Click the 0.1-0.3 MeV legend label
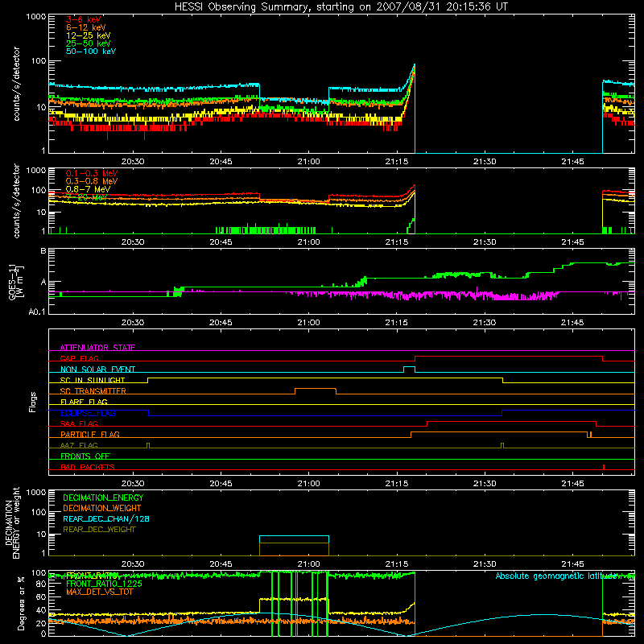Image resolution: width=644 pixels, height=644 pixels. click(x=92, y=173)
